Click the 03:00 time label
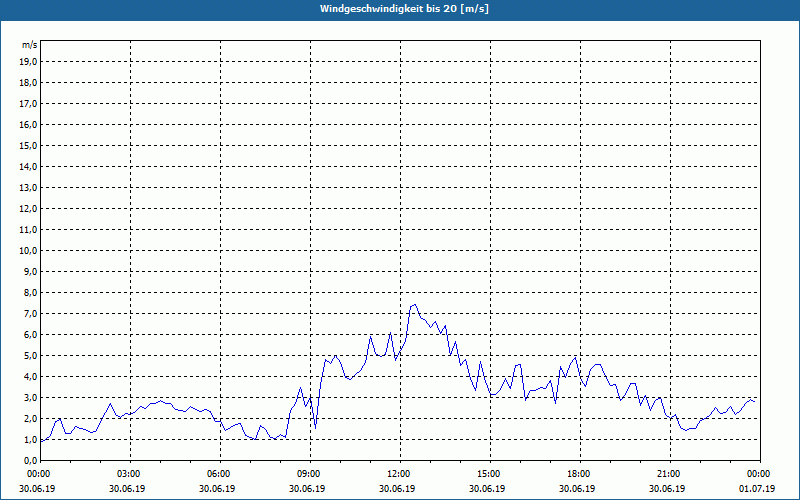Screen dimensions: 800x500 pyautogui.click(x=129, y=473)
